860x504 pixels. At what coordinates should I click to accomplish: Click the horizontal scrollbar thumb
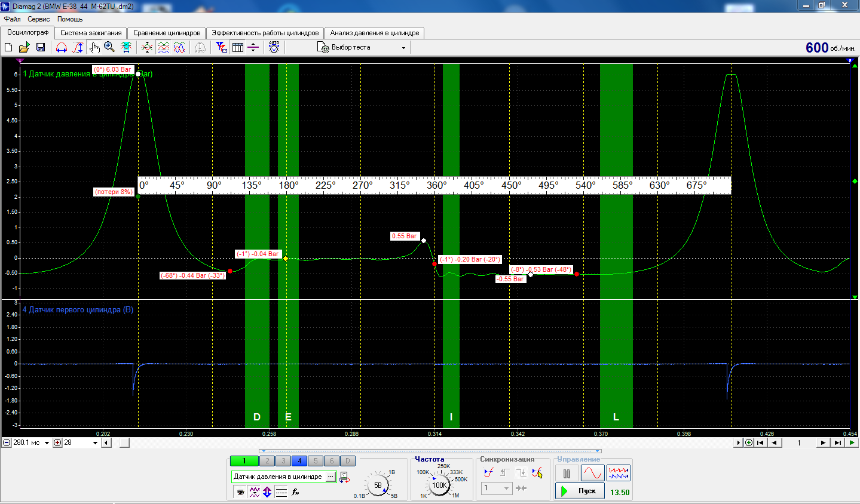point(124,442)
